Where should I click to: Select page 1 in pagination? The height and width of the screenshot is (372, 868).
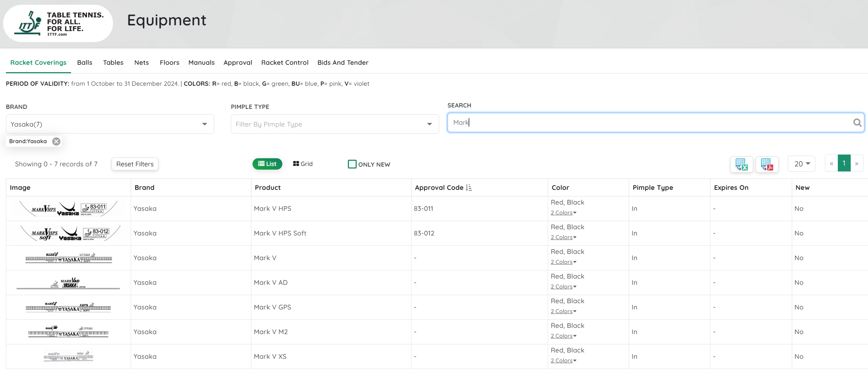pyautogui.click(x=844, y=163)
